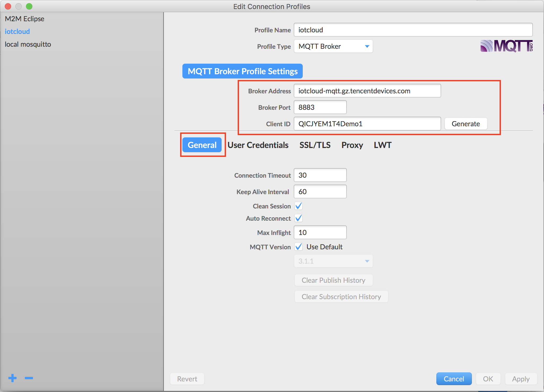
Task: Click the Profile Name text field
Action: click(x=413, y=30)
